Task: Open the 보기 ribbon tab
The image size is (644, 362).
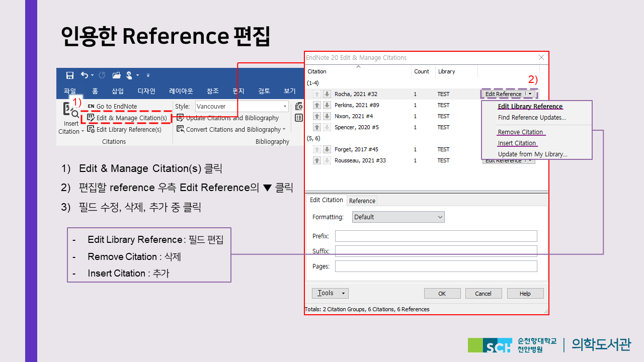Action: 290,91
